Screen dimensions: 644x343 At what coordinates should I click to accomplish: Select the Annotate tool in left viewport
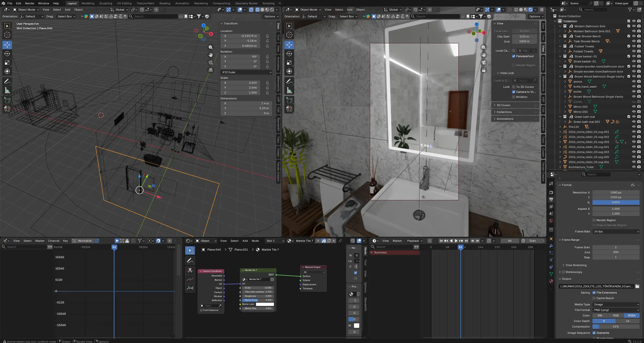pos(7,81)
